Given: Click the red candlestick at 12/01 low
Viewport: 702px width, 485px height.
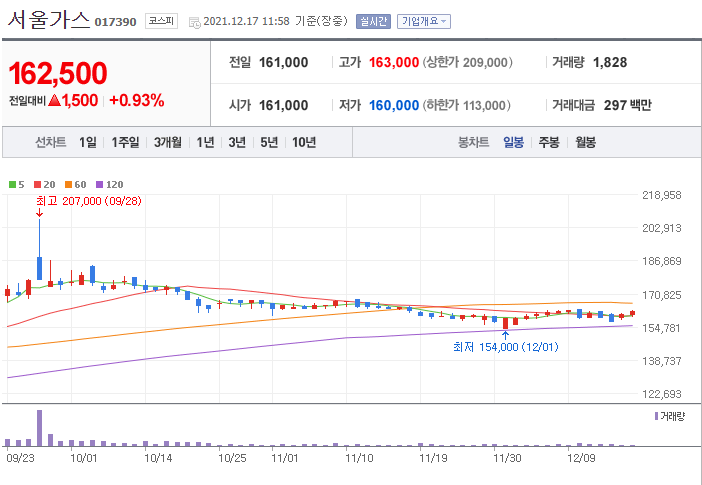Looking at the screenshot, I should pos(505,323).
